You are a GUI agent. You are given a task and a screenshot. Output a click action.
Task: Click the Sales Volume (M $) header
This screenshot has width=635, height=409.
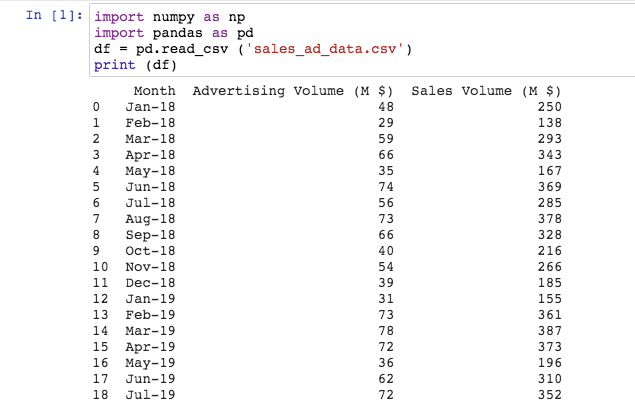[x=486, y=91]
